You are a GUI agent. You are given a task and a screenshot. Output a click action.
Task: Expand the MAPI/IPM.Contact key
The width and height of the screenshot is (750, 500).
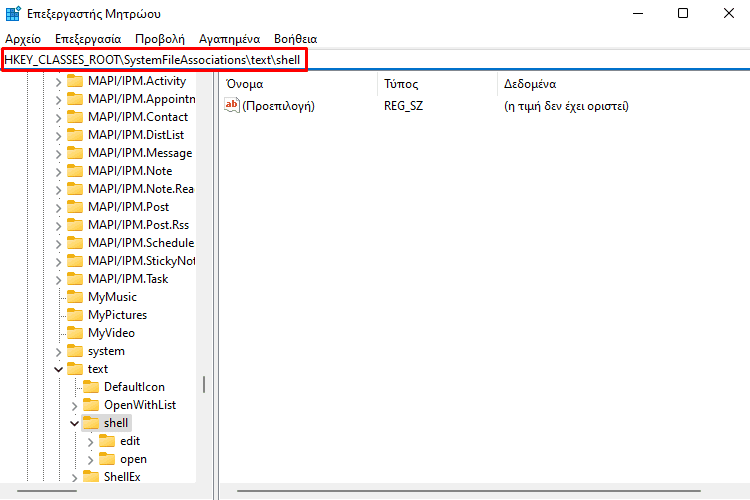58,118
